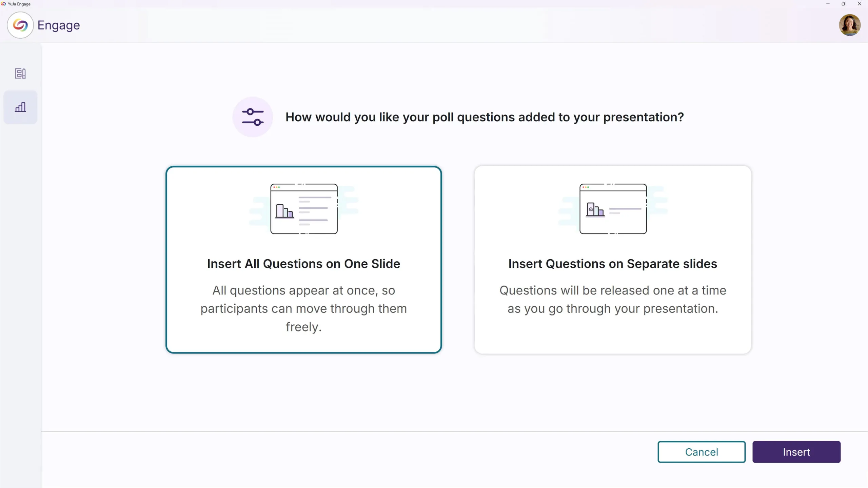Select the polls bar chart sidebar icon
This screenshot has height=488, width=868.
click(20, 107)
